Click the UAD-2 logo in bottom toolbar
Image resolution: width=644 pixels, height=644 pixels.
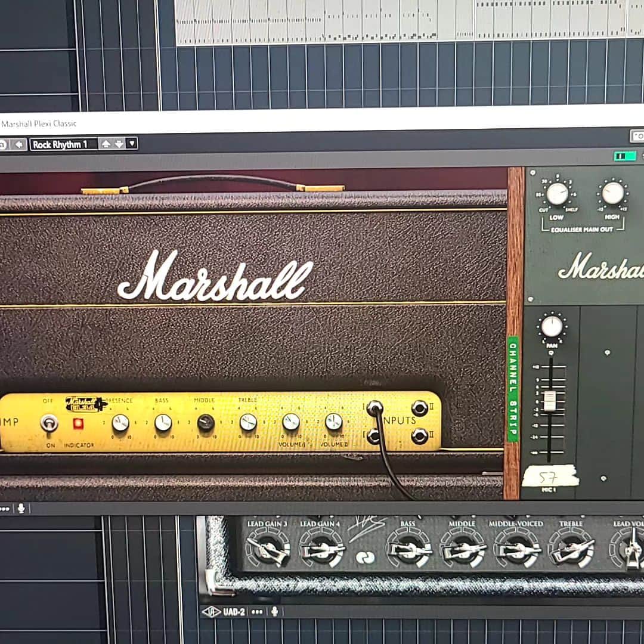pos(224,612)
